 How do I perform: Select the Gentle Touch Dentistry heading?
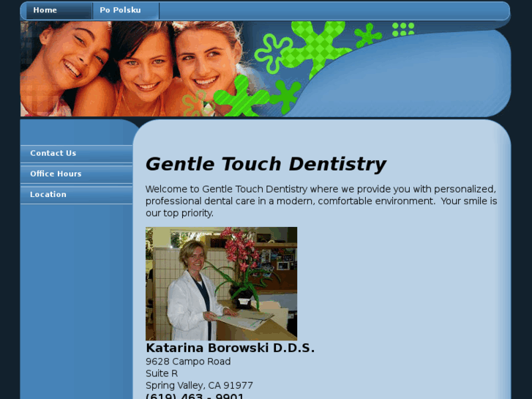pyautogui.click(x=266, y=164)
